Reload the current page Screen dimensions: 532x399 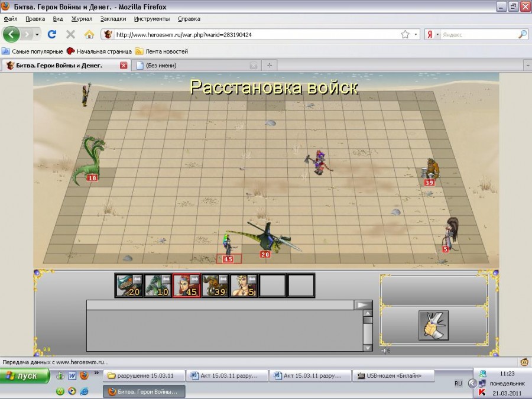51,34
